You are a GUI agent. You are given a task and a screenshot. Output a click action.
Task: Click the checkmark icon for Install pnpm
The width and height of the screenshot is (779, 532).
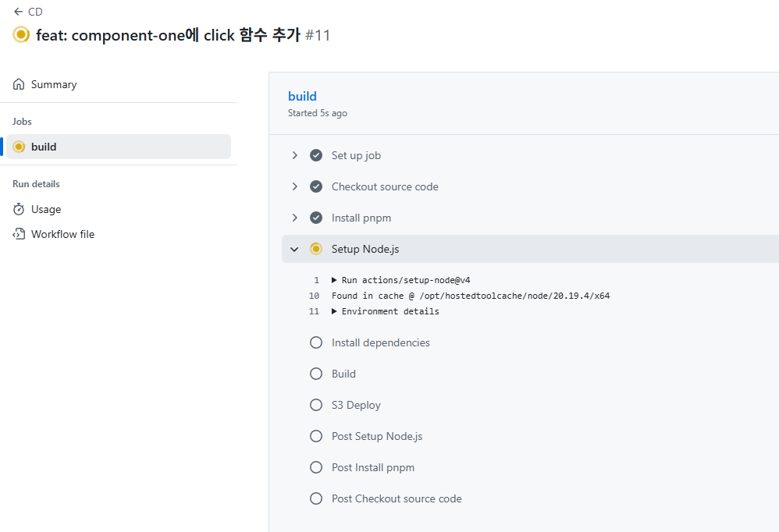click(x=316, y=218)
